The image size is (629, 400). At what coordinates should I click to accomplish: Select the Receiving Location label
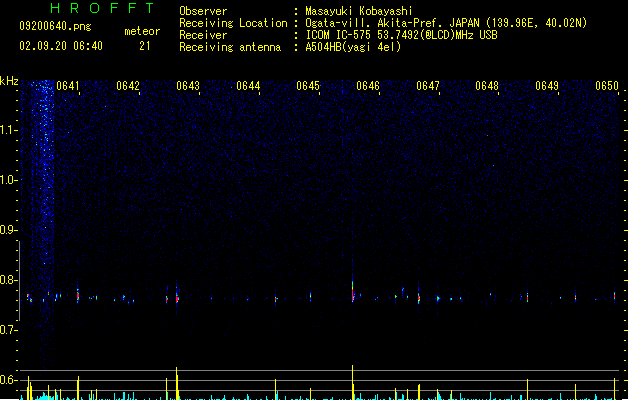pyautogui.click(x=233, y=23)
